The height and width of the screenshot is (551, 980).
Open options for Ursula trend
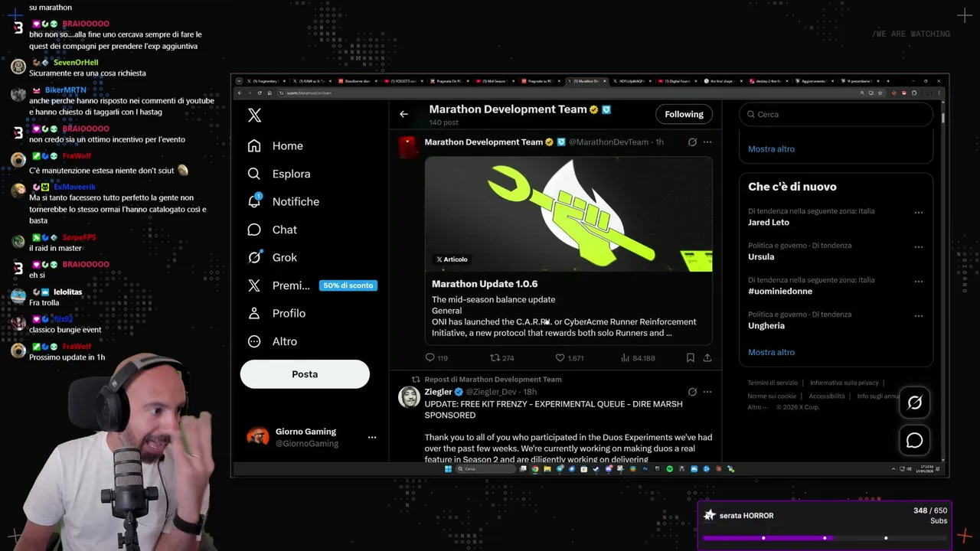coord(918,246)
